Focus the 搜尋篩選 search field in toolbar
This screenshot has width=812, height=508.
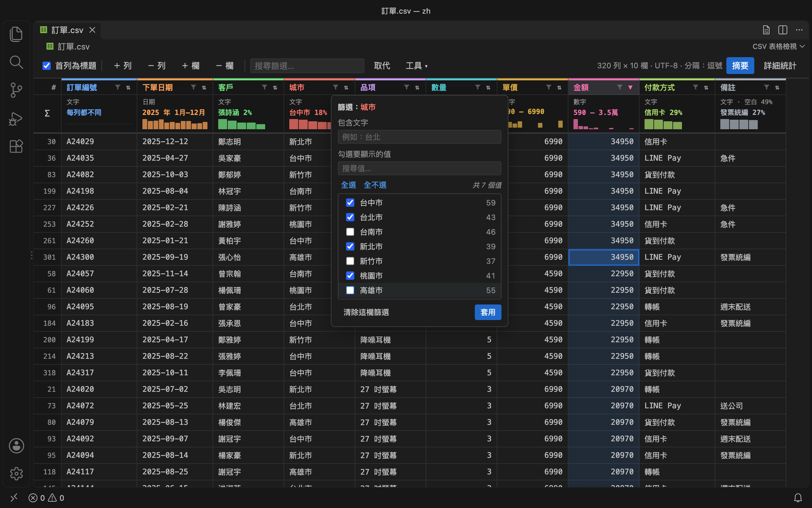[x=307, y=65]
